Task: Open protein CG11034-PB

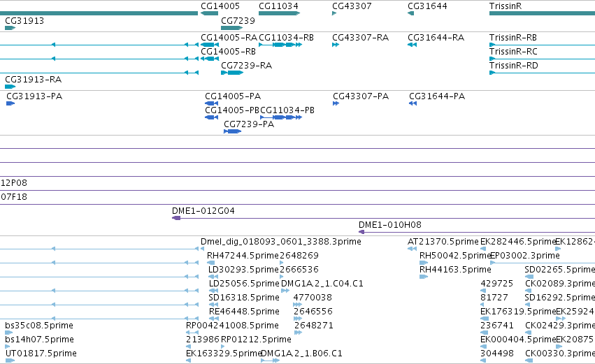Action: pos(281,117)
